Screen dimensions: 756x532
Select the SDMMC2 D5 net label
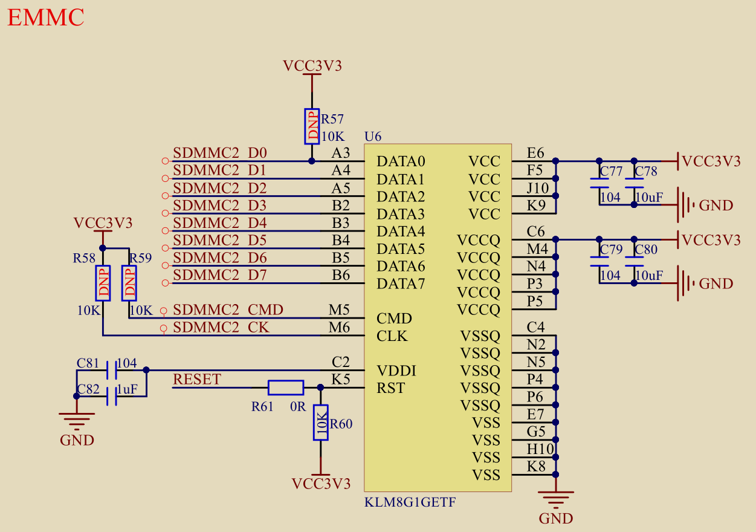tap(220, 241)
